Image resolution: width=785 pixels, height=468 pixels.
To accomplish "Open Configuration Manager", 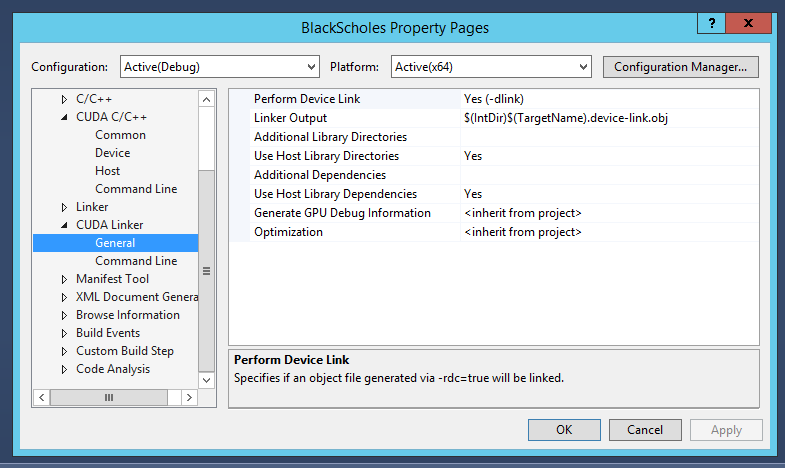I will [x=680, y=67].
